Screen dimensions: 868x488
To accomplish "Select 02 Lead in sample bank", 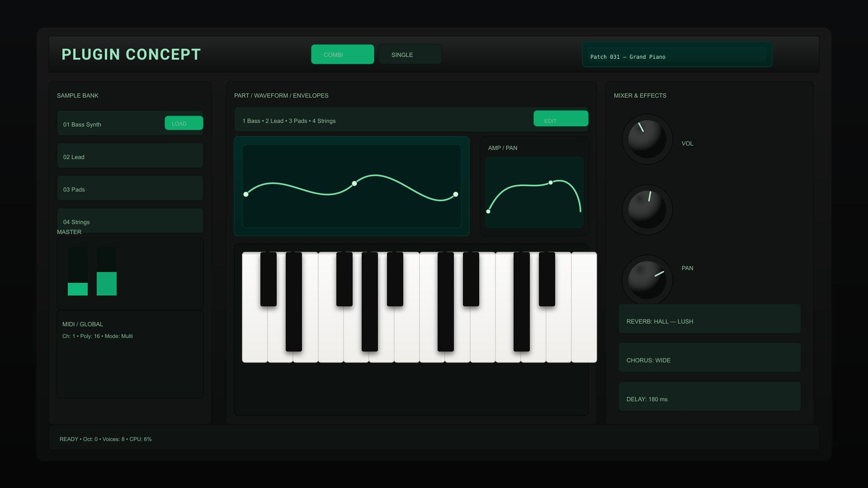I will click(130, 156).
